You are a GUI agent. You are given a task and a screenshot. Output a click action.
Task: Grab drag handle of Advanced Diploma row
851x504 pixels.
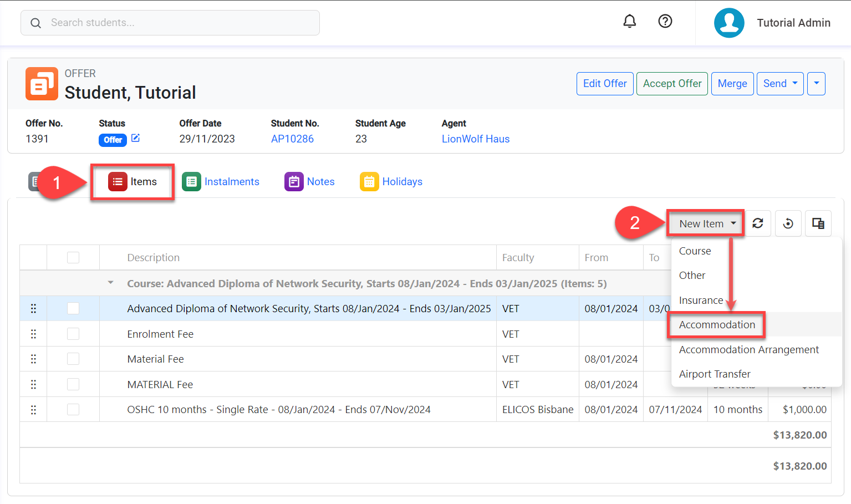(x=33, y=308)
